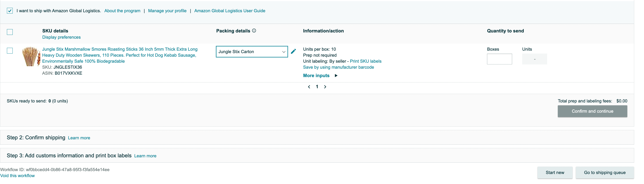Image resolution: width=644 pixels, height=184 pixels.
Task: Click the Packing details info icon
Action: 254,31
